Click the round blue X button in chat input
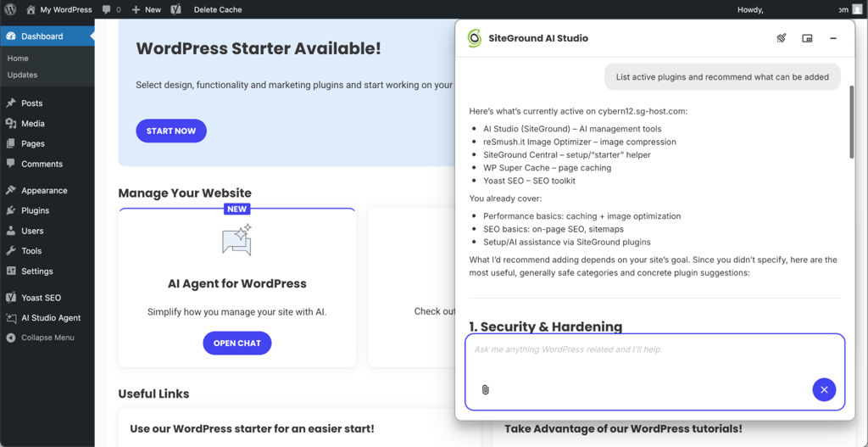This screenshot has height=447, width=868. tap(824, 389)
